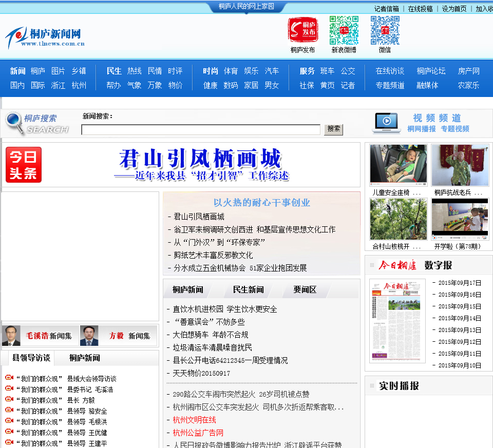The image size is (493, 448).
Task: Open 方毅 portrait photo
Action: coord(89,336)
